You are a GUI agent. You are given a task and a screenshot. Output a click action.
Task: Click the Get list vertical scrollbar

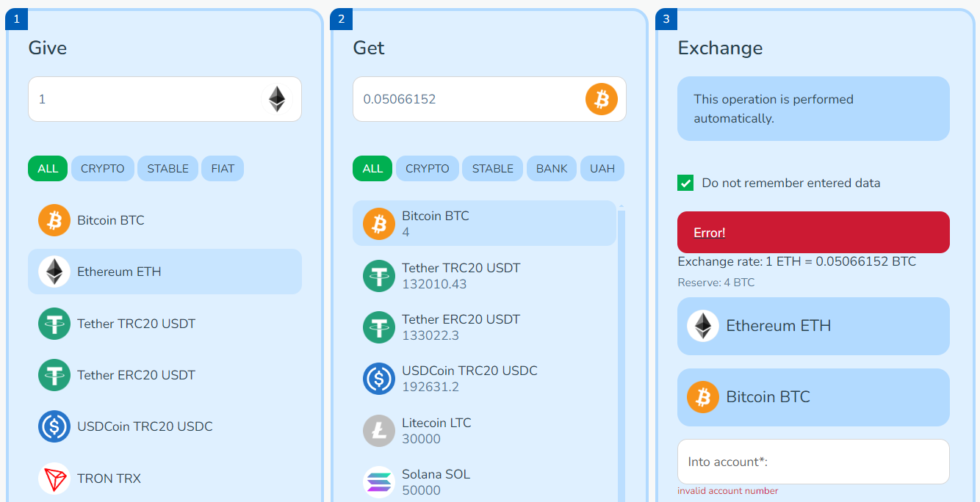tap(621, 352)
